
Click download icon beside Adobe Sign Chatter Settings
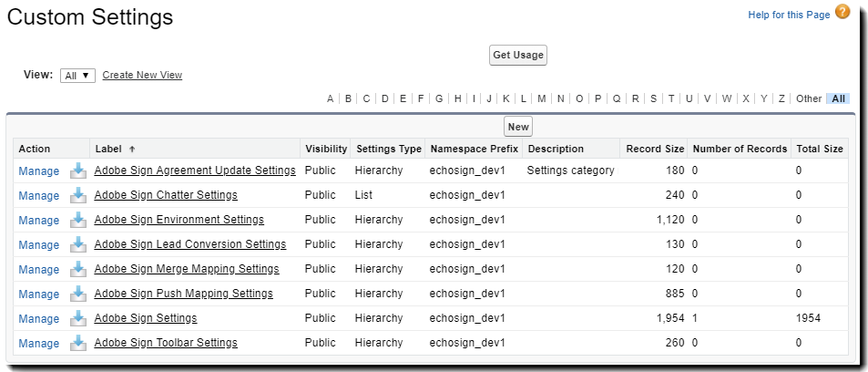coord(77,195)
